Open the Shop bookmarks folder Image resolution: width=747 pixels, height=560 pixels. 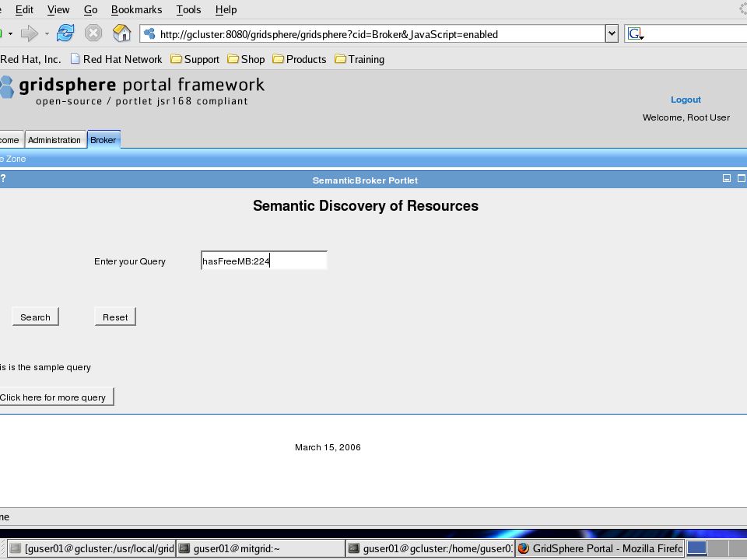coord(247,59)
